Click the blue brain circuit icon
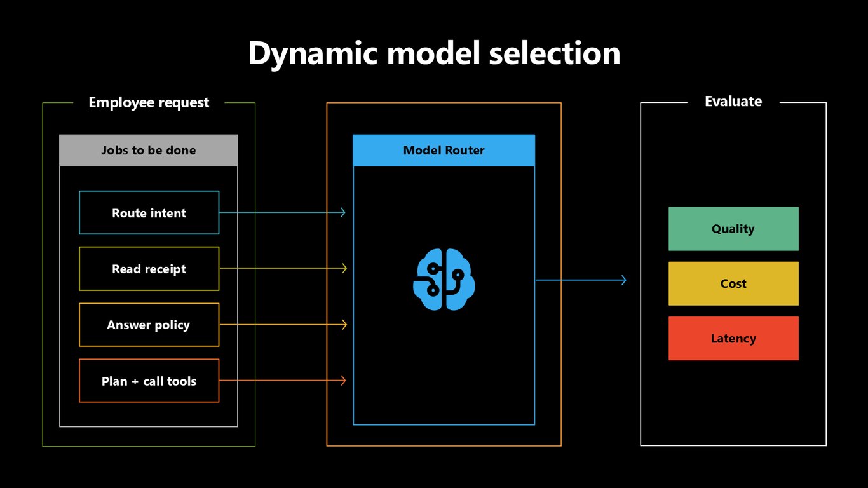The height and width of the screenshot is (488, 868). (444, 280)
